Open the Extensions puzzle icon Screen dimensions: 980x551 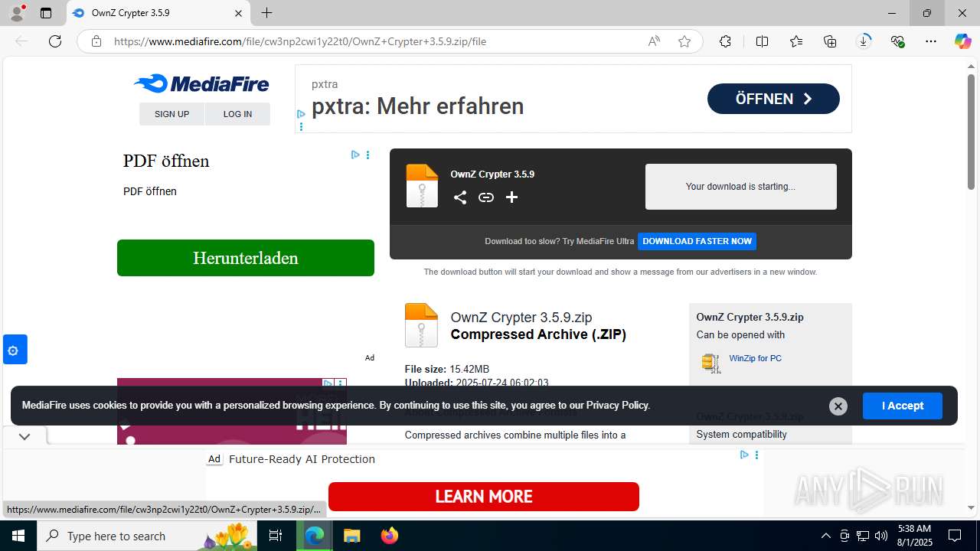[x=725, y=41]
